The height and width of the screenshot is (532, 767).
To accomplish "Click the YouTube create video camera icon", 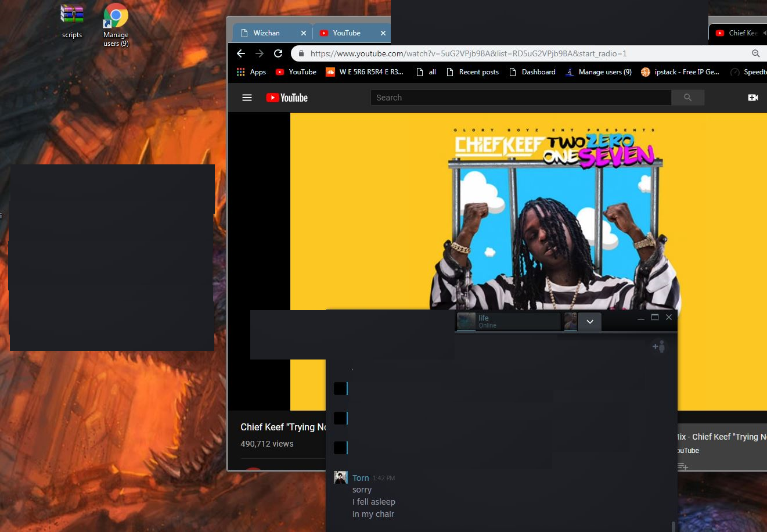I will 753,98.
